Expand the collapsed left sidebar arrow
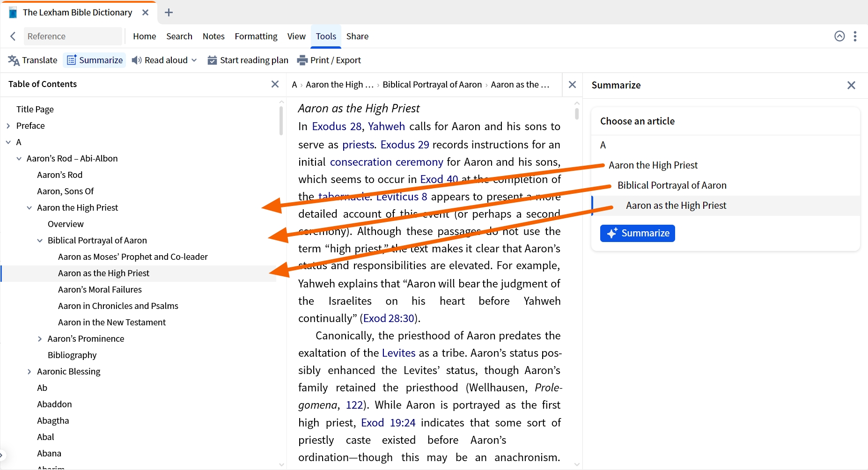This screenshot has width=868, height=470. (x=2, y=454)
